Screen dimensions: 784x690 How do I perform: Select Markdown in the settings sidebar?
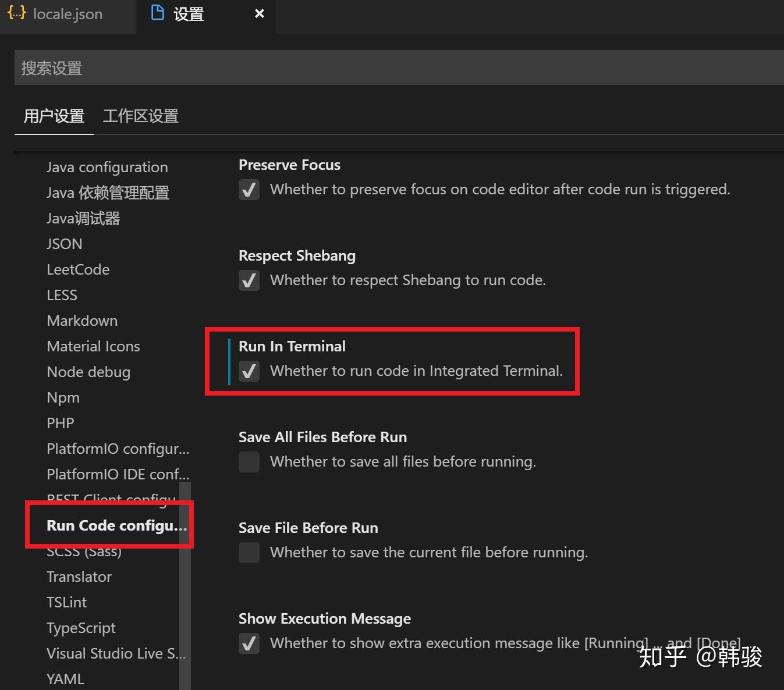coord(81,321)
